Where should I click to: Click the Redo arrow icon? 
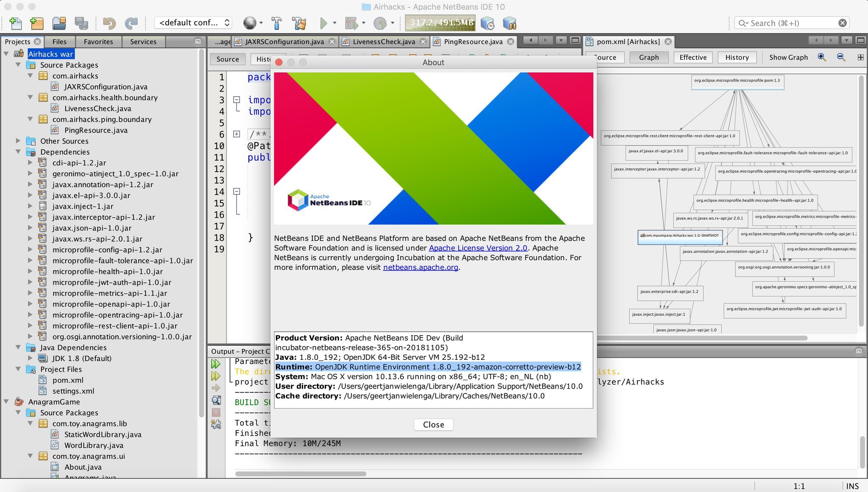point(131,23)
